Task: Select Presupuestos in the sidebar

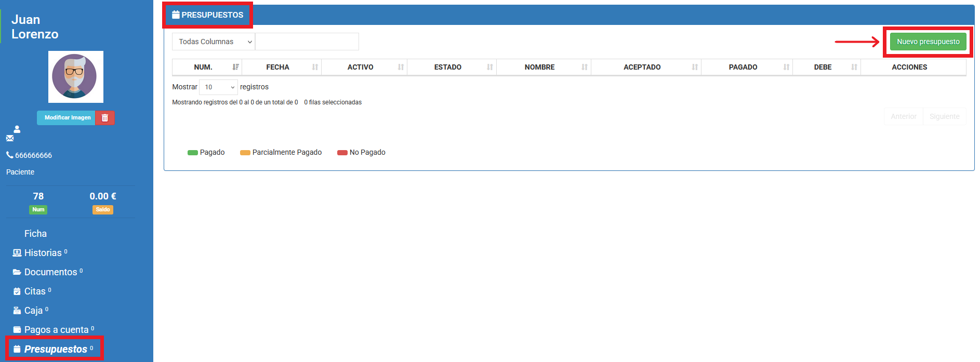Action: click(56, 349)
